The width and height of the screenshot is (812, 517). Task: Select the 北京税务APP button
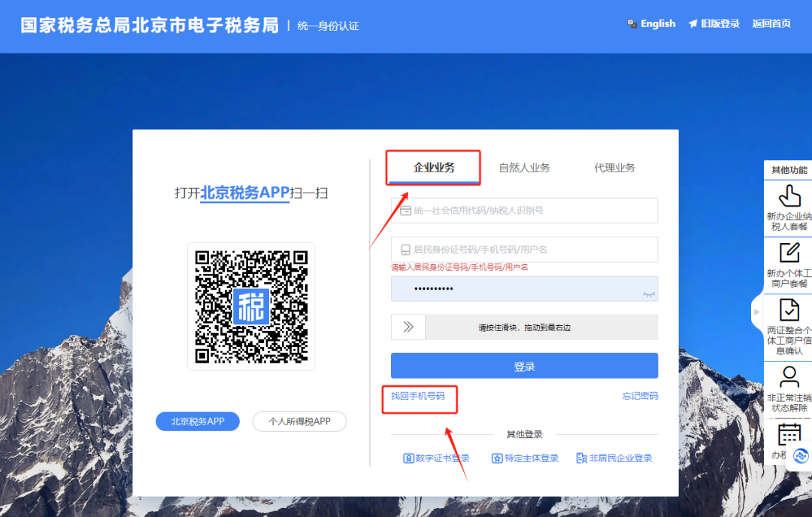pyautogui.click(x=197, y=421)
